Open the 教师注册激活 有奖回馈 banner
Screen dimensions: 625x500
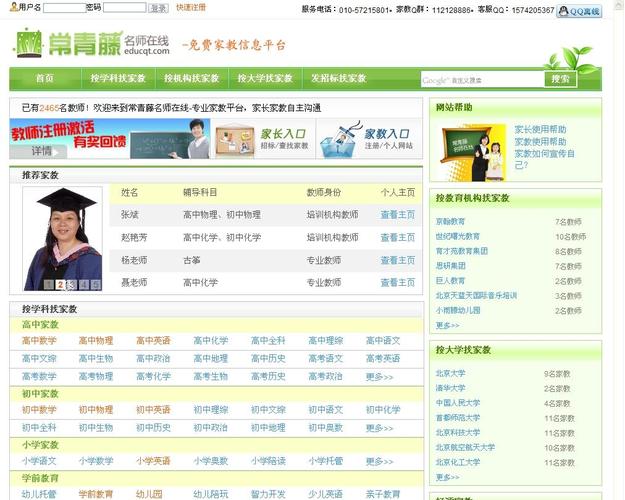[110, 138]
